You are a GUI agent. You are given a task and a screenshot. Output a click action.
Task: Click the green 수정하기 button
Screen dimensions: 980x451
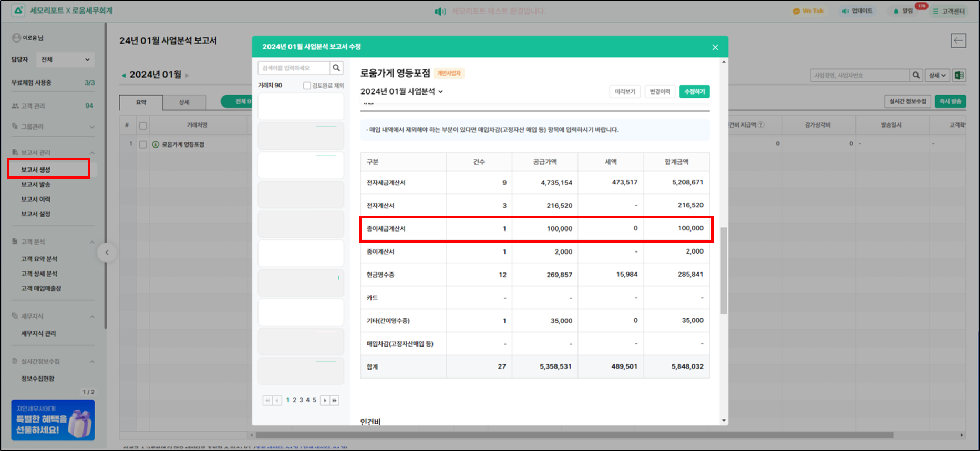[694, 91]
